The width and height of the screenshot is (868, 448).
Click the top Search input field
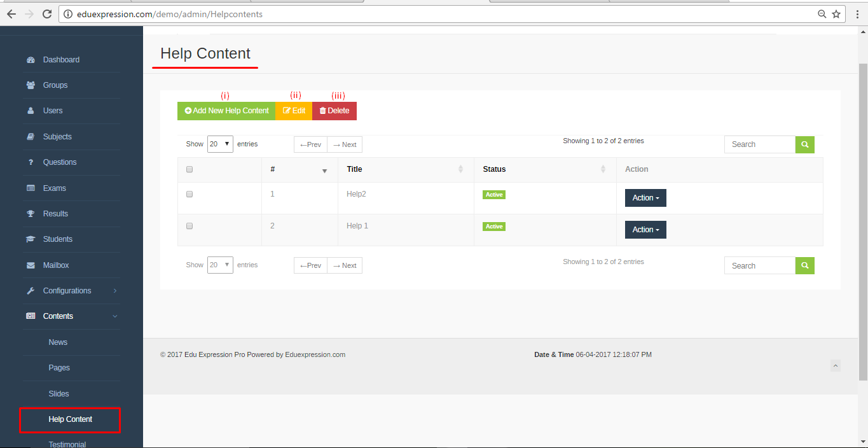760,144
